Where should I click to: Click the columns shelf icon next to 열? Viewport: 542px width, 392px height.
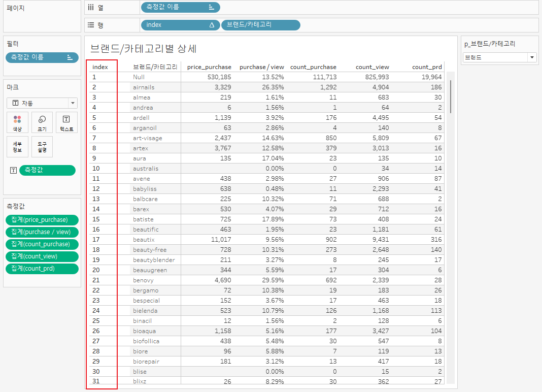pyautogui.click(x=91, y=7)
